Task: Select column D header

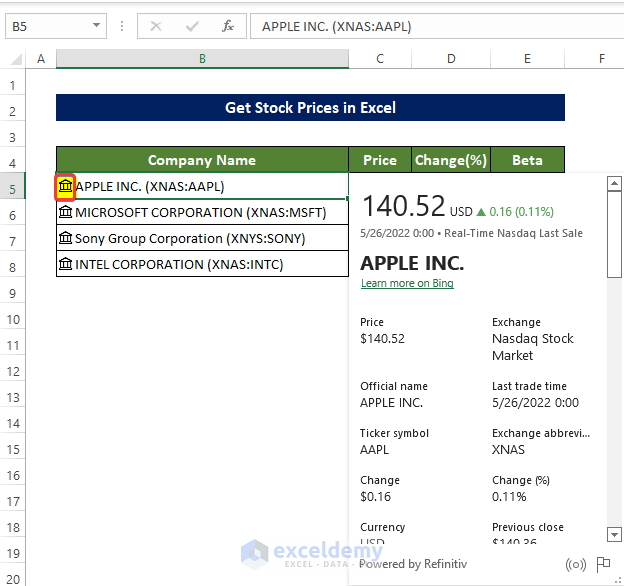Action: (x=451, y=59)
